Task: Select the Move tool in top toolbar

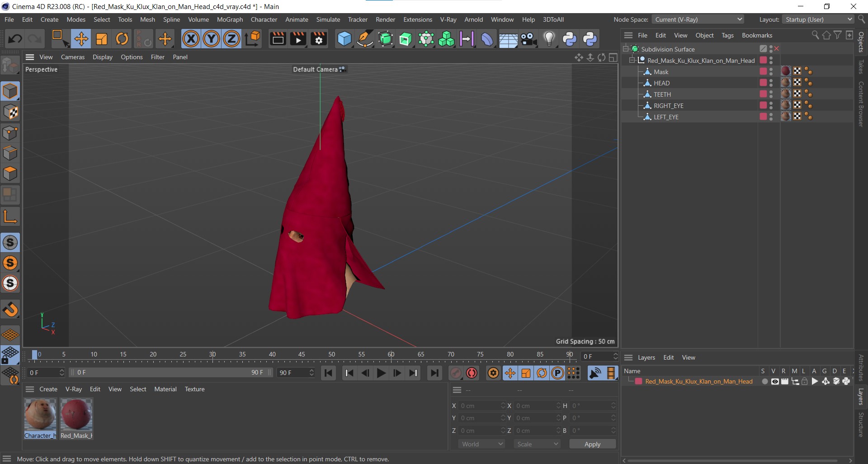Action: (x=81, y=39)
